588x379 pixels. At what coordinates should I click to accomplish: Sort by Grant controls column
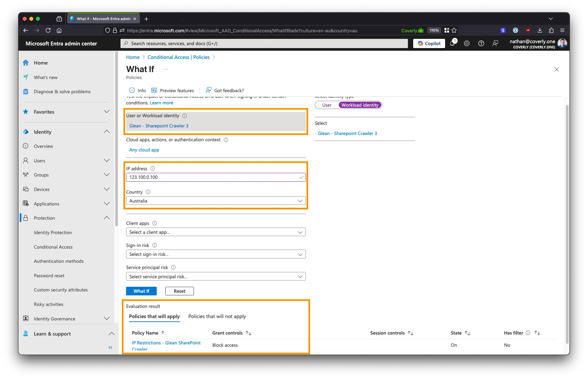[232, 333]
